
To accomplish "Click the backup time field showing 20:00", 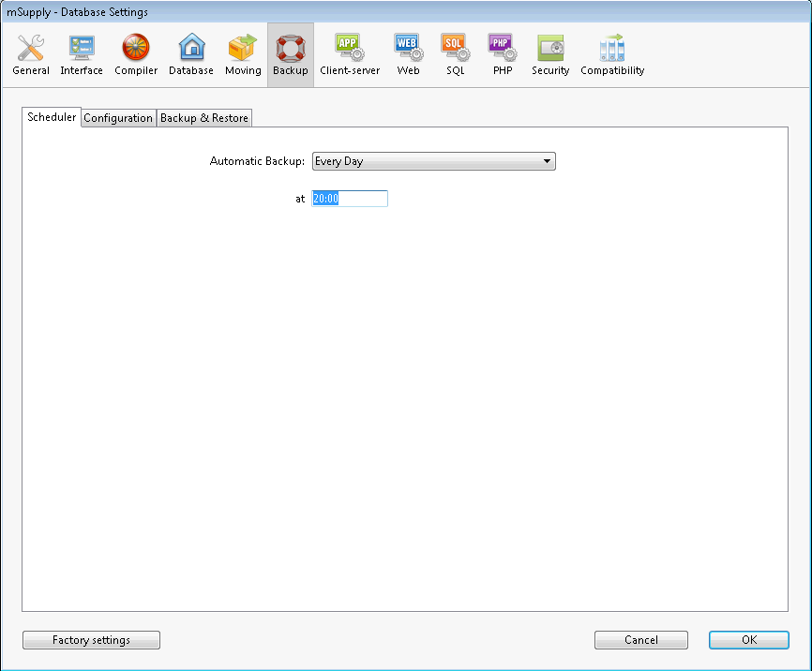I will click(x=349, y=199).
